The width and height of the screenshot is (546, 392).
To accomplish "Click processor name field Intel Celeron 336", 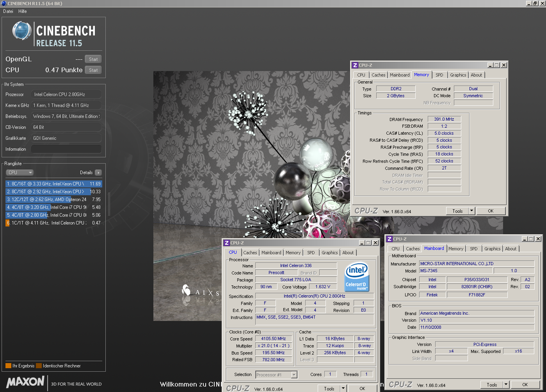I will point(296,265).
